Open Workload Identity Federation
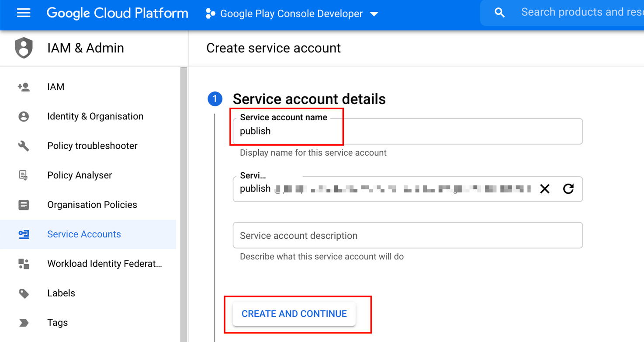Screen dimensions: 644x342 point(104,264)
